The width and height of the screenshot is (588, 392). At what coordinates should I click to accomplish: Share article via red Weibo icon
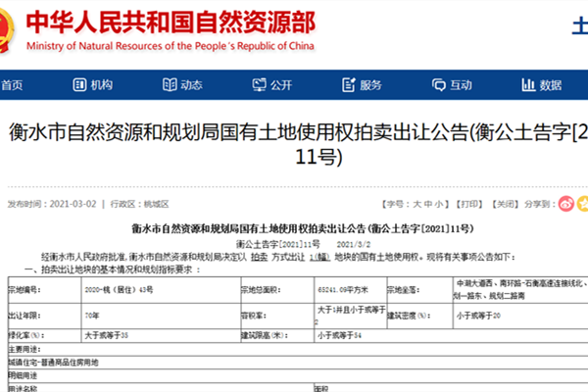(x=567, y=204)
